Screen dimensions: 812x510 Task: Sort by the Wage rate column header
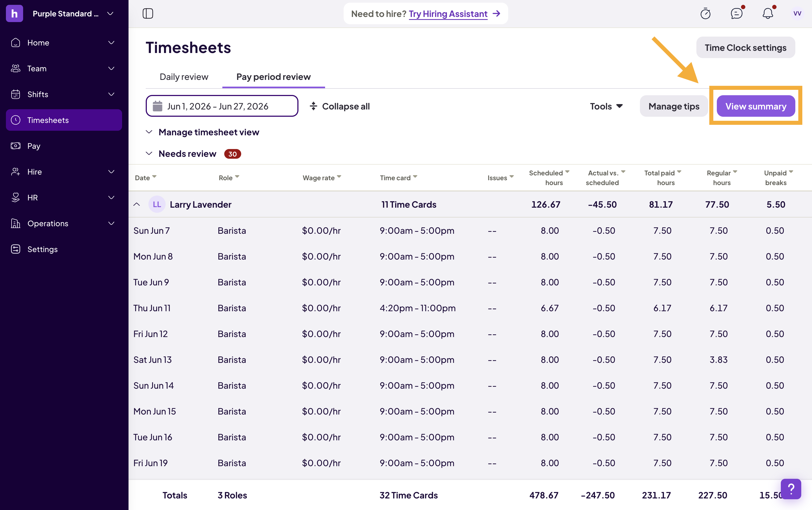click(322, 178)
